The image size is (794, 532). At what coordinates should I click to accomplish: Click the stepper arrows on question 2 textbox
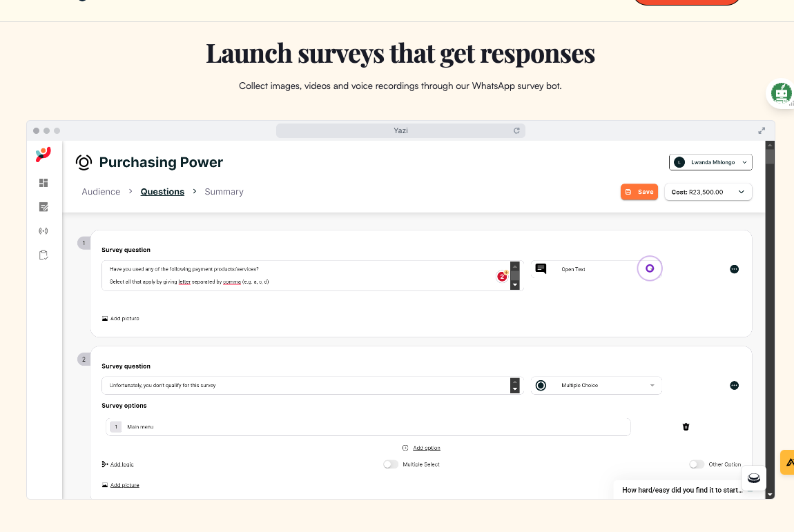(515, 386)
